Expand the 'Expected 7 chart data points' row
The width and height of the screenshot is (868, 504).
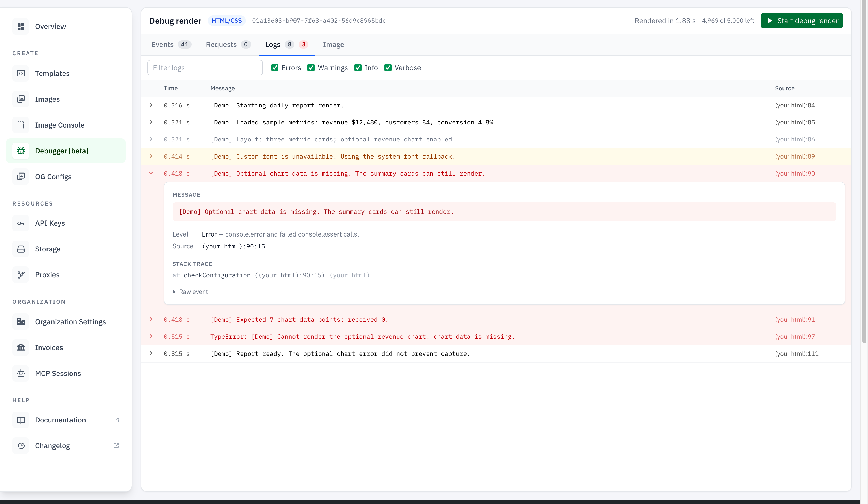point(151,319)
